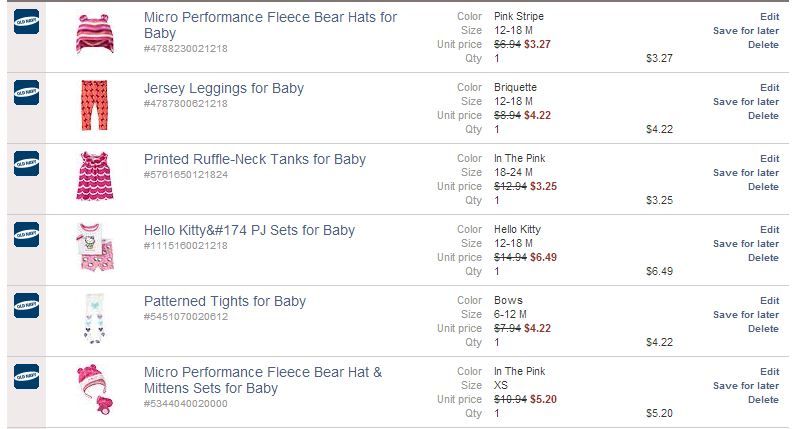Viewport: 802px width, 429px height.
Task: Open Micro Performance Fleece Bear Hats for Baby
Action: [270, 25]
